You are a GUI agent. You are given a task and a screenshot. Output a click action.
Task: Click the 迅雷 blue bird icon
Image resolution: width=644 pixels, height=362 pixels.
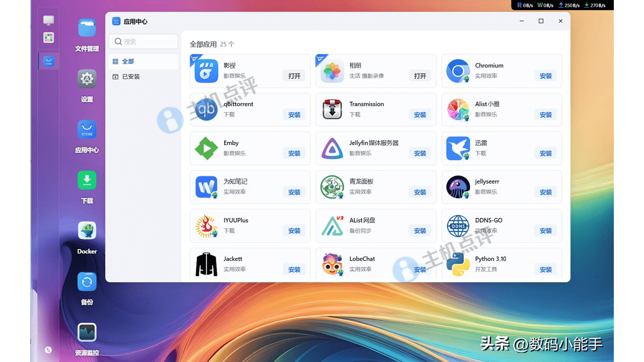pyautogui.click(x=458, y=149)
